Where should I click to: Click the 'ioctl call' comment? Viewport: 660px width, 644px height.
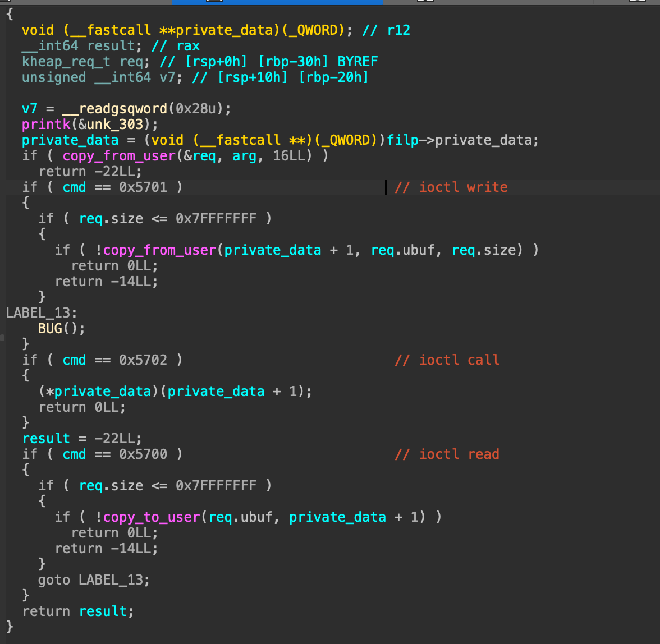[x=447, y=360]
